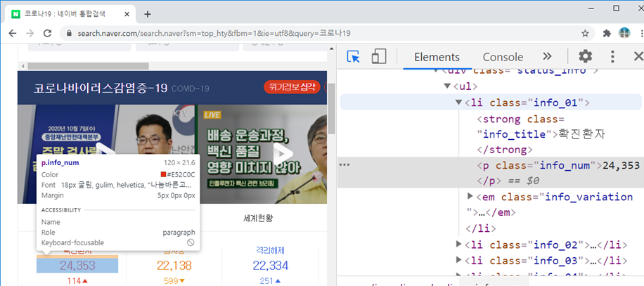
Task: Switch to the Console tab
Action: click(503, 57)
